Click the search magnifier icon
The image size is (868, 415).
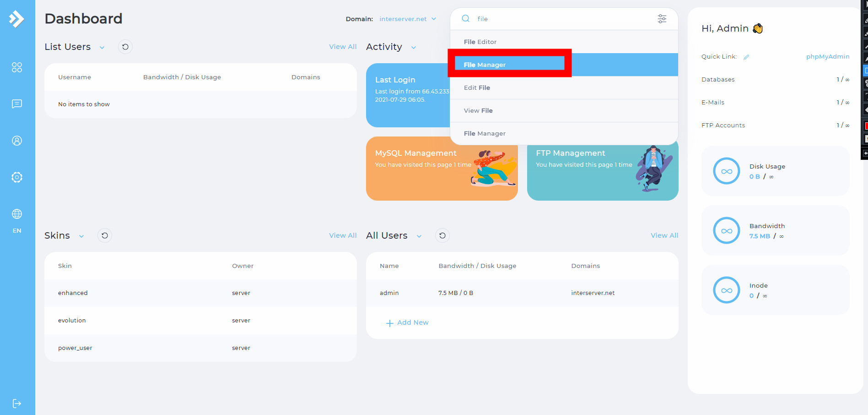(x=466, y=18)
